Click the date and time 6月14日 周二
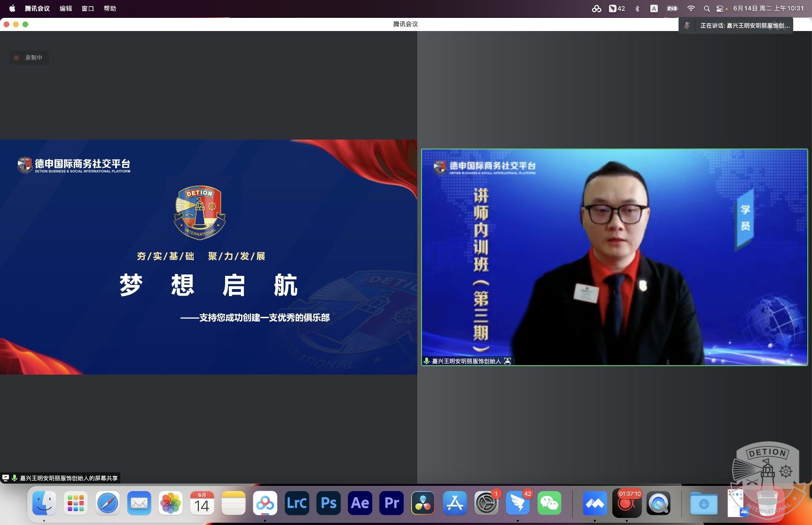 click(x=768, y=8)
